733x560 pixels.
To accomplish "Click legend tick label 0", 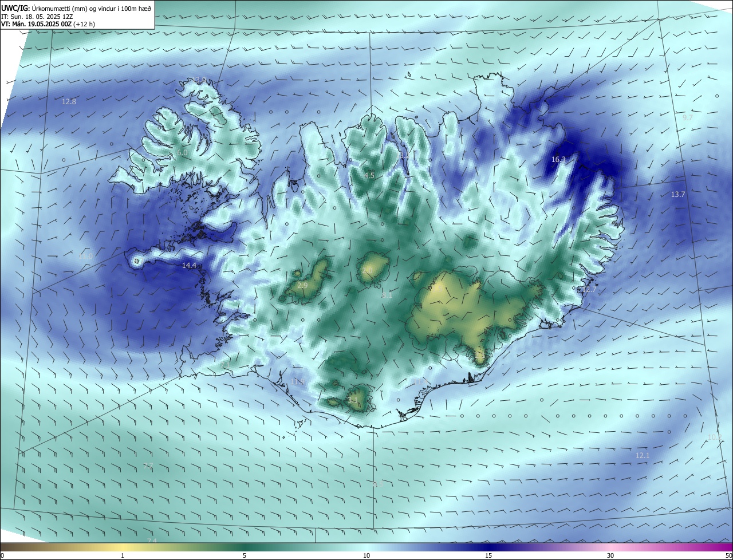I will click(x=2, y=555).
